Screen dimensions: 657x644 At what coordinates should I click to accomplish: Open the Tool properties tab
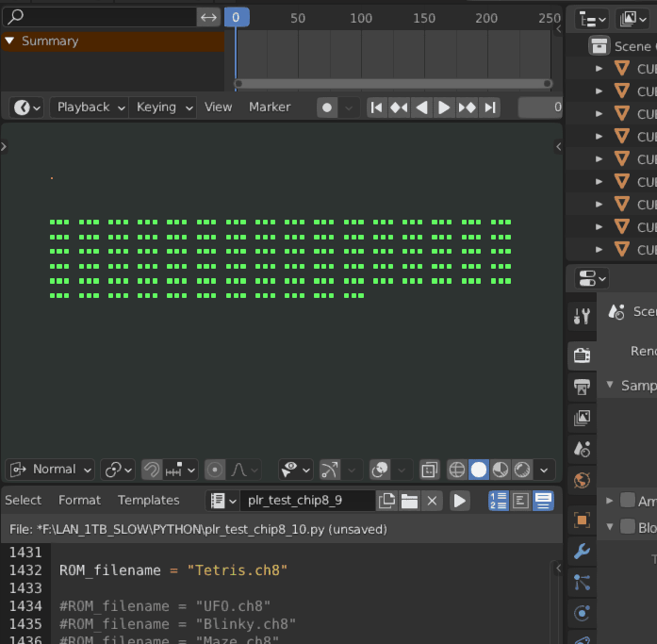[582, 316]
